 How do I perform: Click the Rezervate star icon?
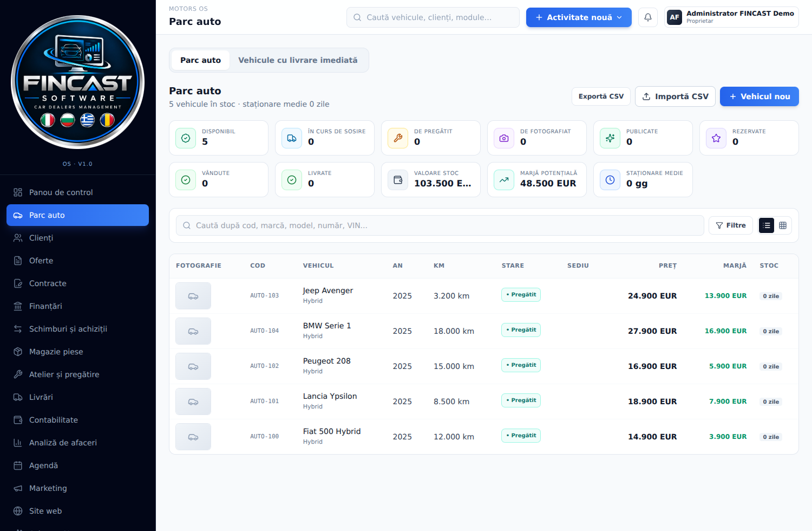click(716, 138)
